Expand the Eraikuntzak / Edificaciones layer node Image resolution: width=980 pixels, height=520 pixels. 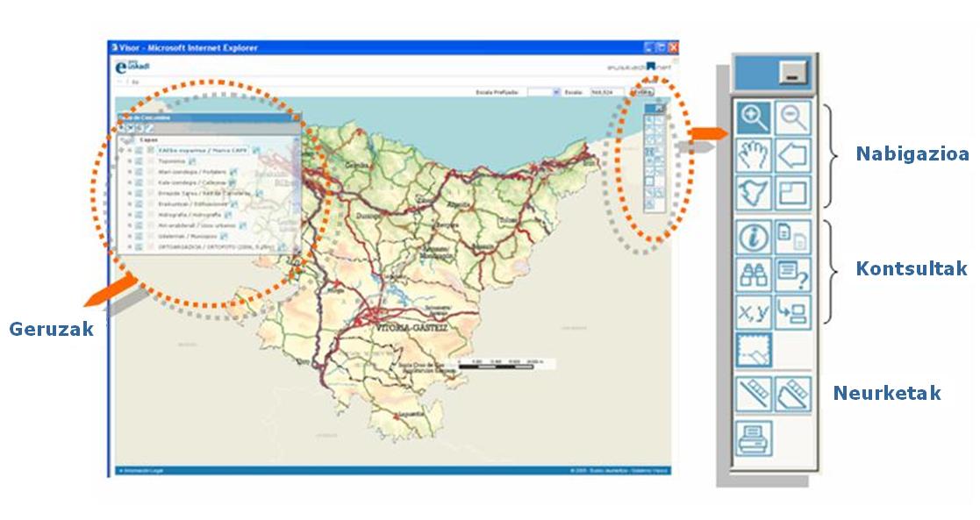click(x=129, y=203)
